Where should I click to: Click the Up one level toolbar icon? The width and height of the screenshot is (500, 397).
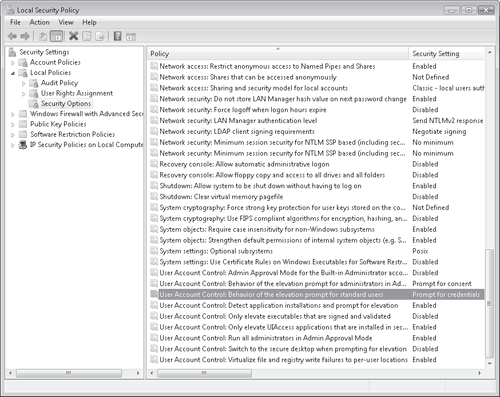coord(43,36)
